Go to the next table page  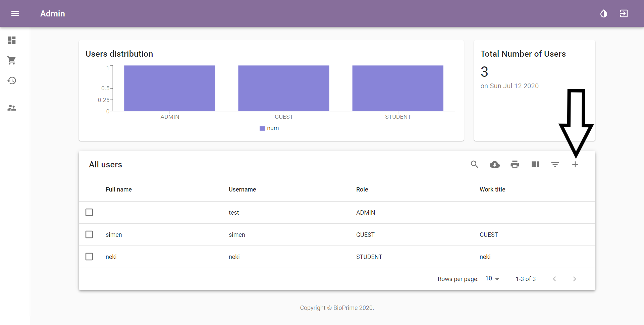pyautogui.click(x=575, y=279)
